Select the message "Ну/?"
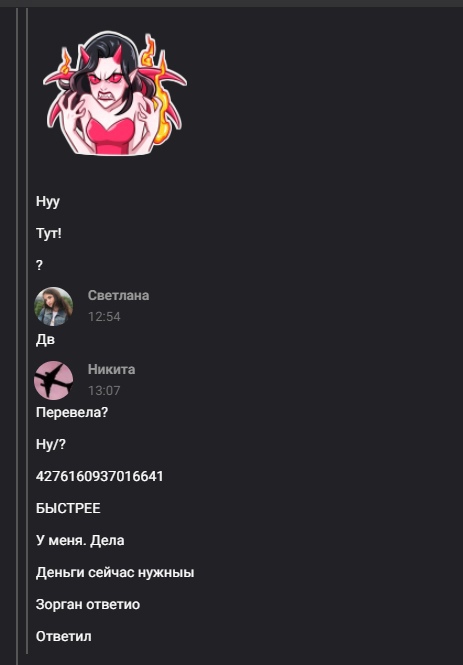This screenshot has width=463, height=665. pos(51,444)
